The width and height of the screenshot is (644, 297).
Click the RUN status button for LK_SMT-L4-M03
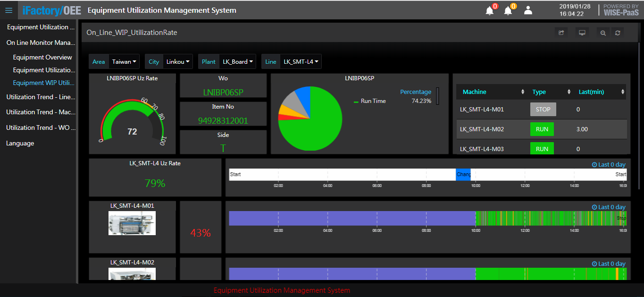542,149
